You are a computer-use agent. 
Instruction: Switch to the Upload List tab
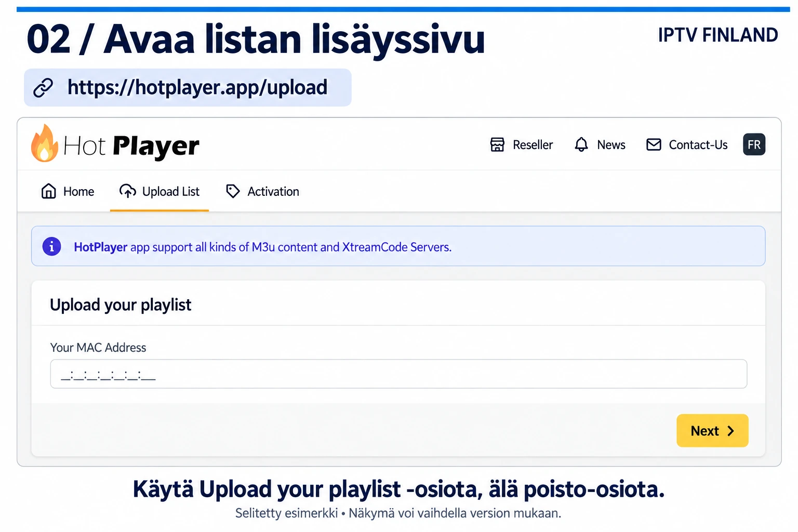point(159,192)
